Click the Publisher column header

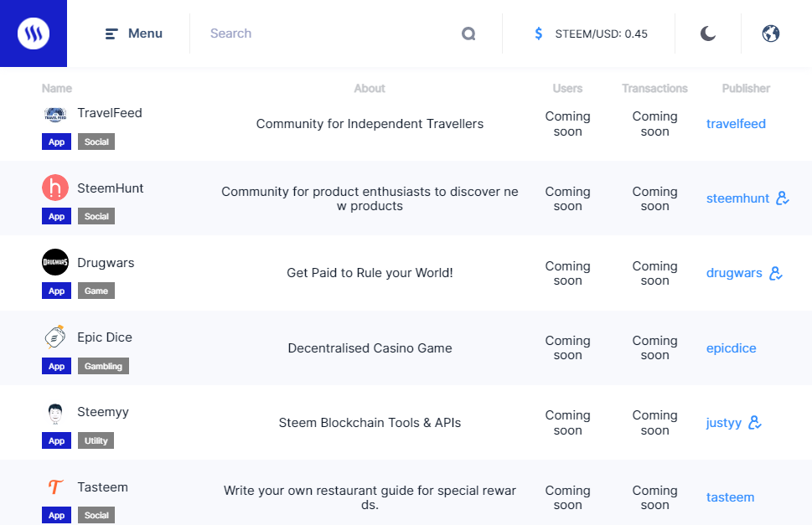coord(746,89)
